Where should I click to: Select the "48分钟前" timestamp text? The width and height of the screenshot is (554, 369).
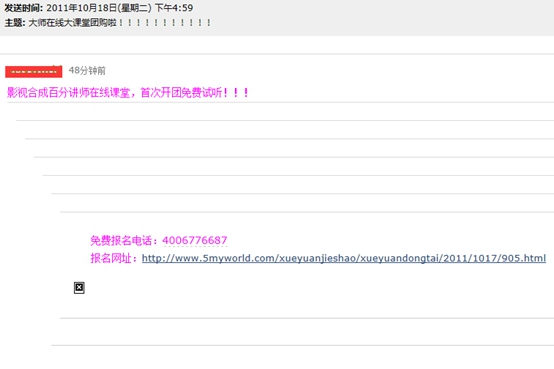tap(87, 70)
